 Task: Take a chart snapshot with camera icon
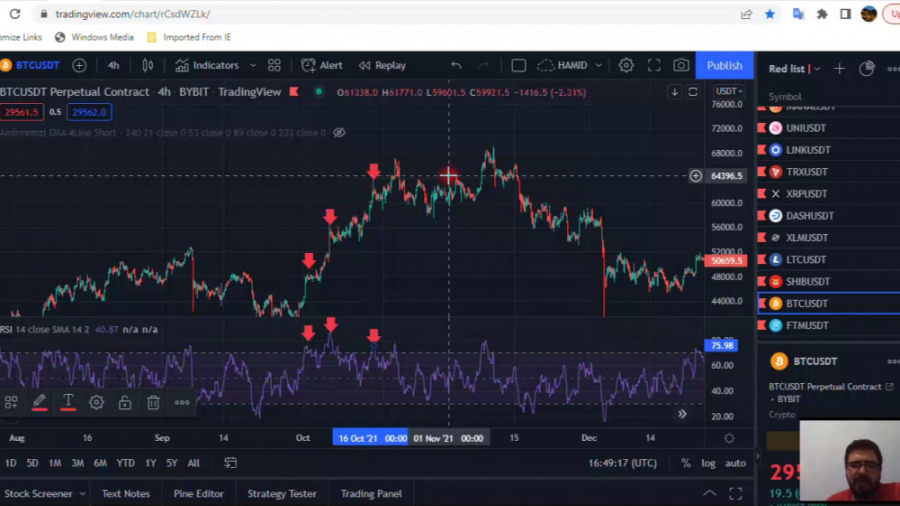coord(681,65)
